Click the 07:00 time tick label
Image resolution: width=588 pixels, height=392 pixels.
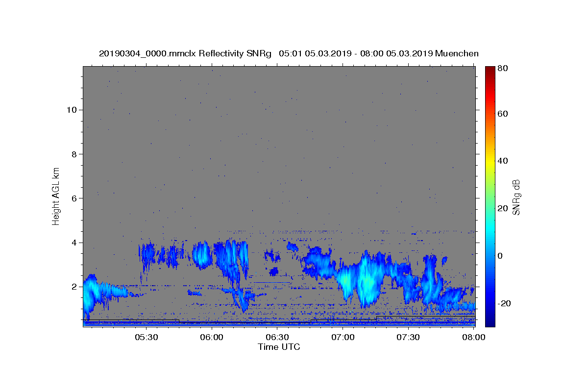click(343, 337)
